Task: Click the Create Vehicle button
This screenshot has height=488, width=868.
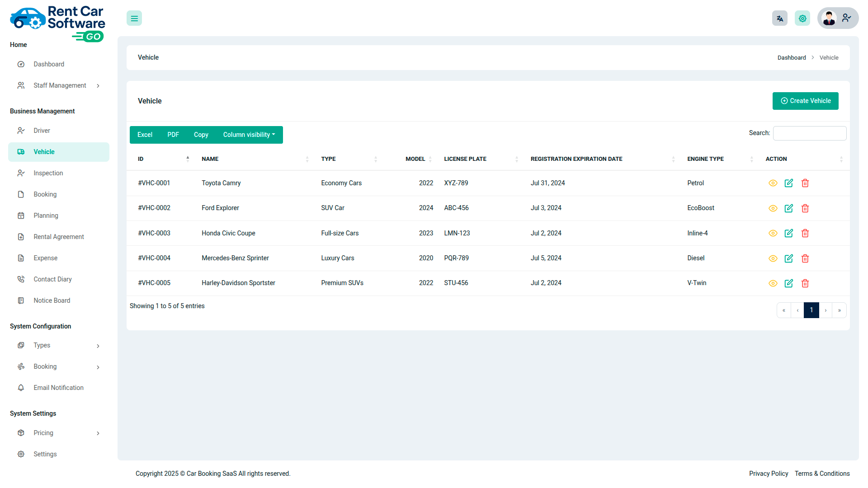Action: (x=805, y=101)
